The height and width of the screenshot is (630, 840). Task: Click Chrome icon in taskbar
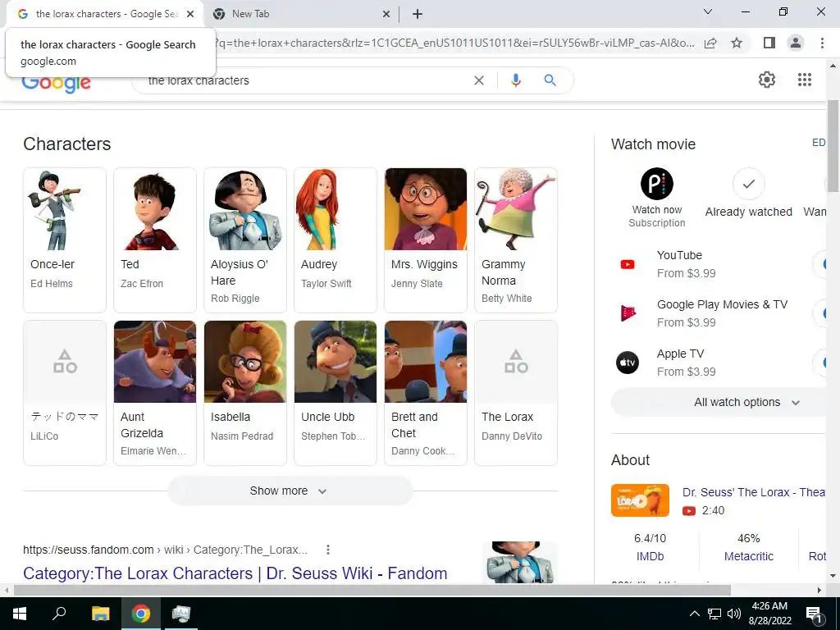[x=141, y=614]
